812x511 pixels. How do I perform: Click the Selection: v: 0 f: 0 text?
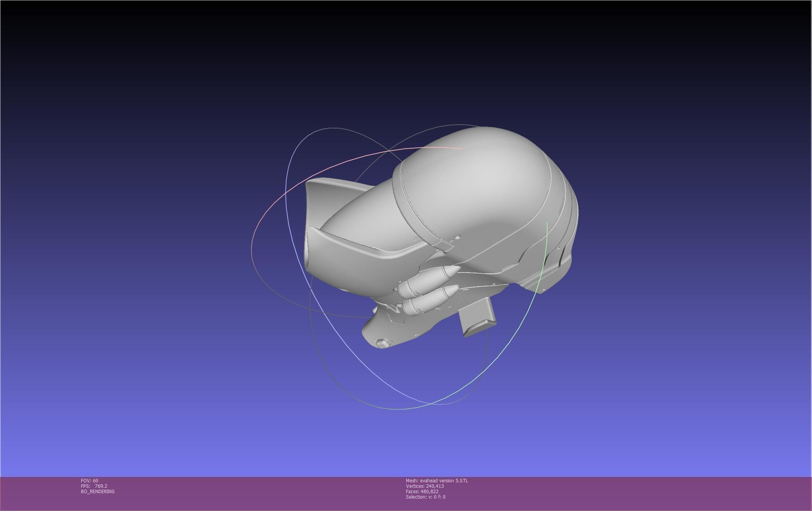pos(425,497)
